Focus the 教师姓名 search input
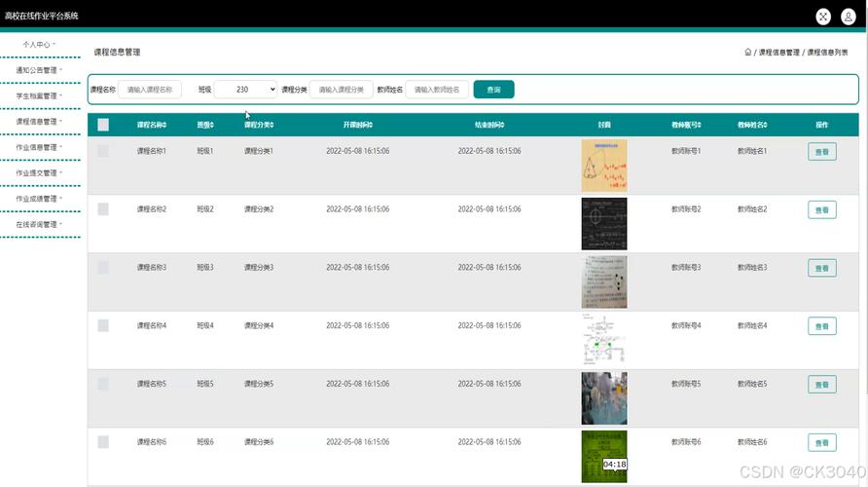The height and width of the screenshot is (487, 868). pos(437,90)
